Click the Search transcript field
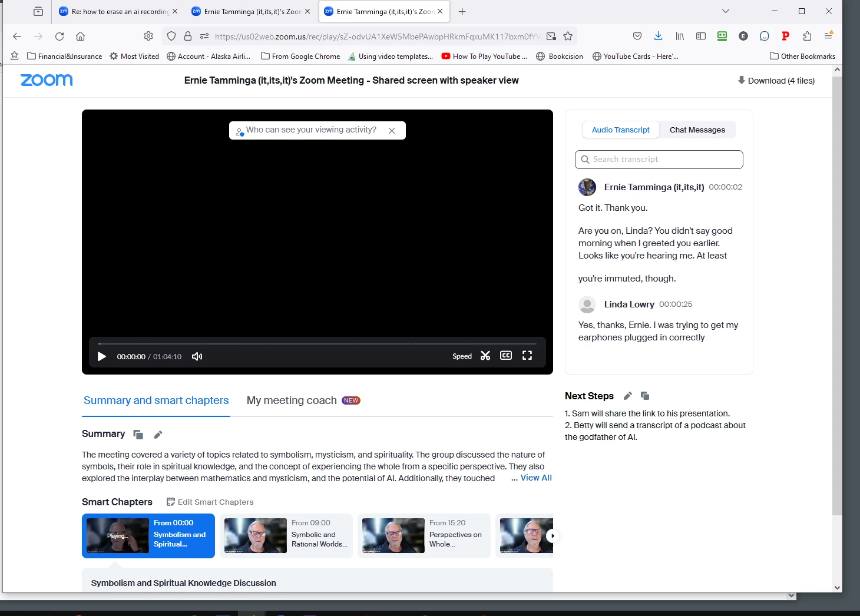The image size is (860, 616). [x=659, y=160]
